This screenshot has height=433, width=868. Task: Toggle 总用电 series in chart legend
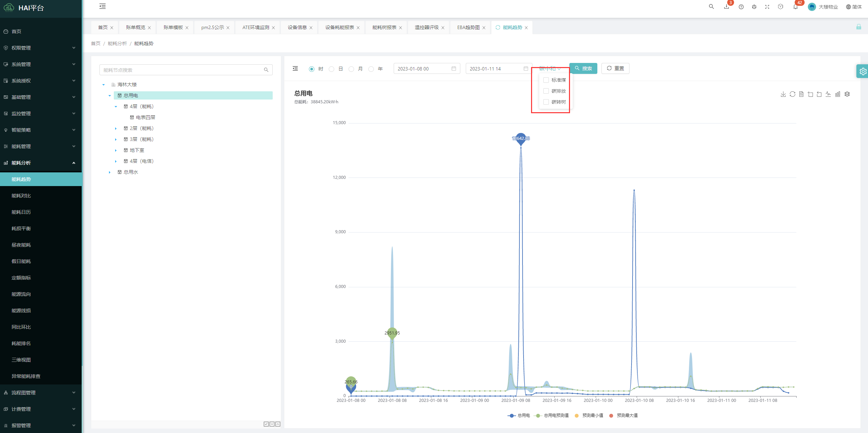click(x=519, y=416)
